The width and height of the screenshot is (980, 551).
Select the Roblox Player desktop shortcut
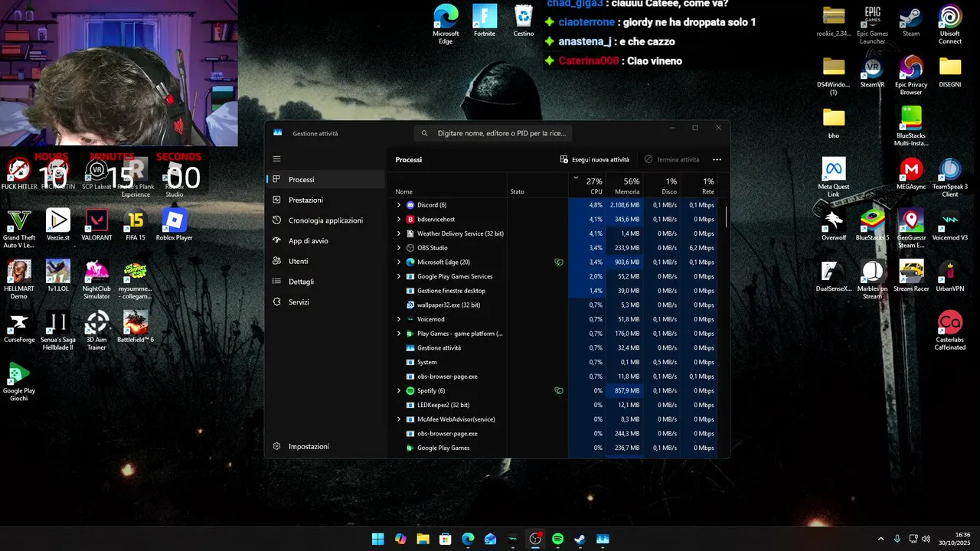[175, 225]
